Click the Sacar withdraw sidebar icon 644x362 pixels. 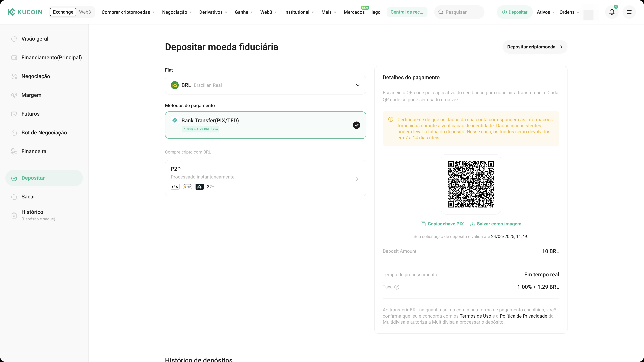pos(14,197)
